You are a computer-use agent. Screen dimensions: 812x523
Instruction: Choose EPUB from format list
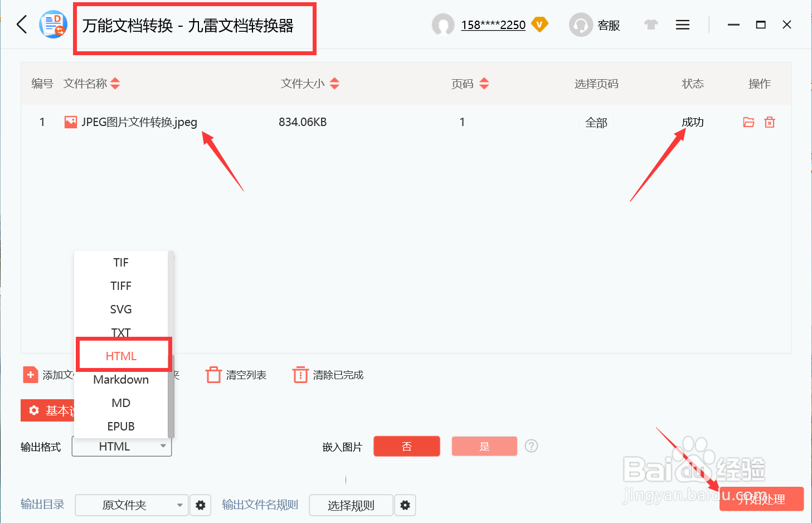(x=121, y=427)
